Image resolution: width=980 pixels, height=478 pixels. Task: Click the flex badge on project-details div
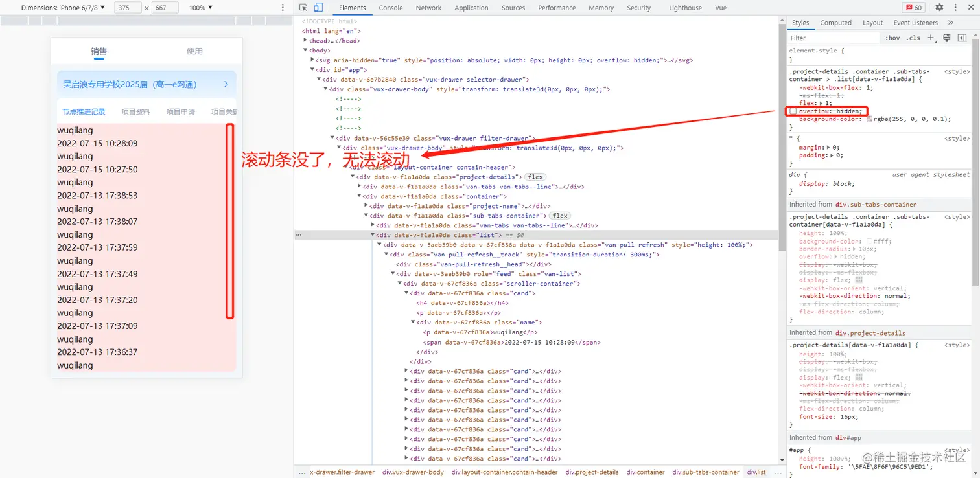[535, 177]
